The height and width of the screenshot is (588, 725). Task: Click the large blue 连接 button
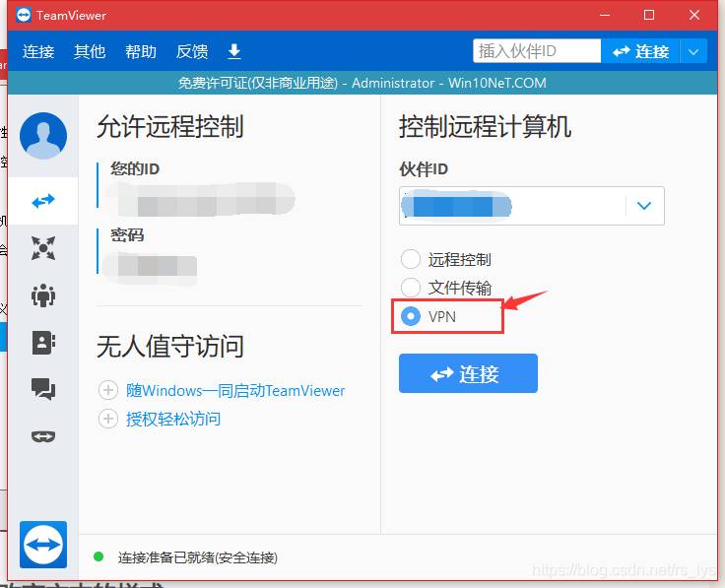pyautogui.click(x=468, y=373)
